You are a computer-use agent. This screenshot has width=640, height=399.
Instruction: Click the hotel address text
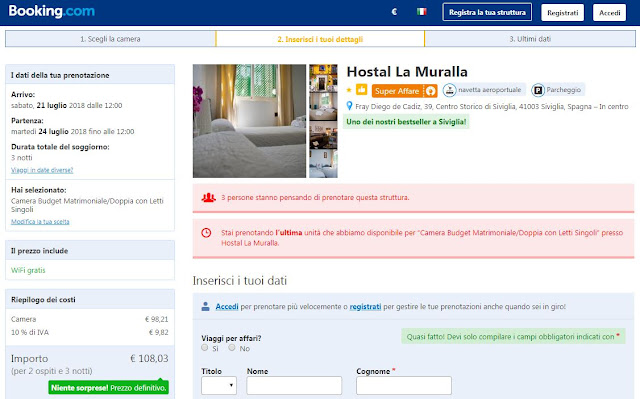(x=491, y=106)
